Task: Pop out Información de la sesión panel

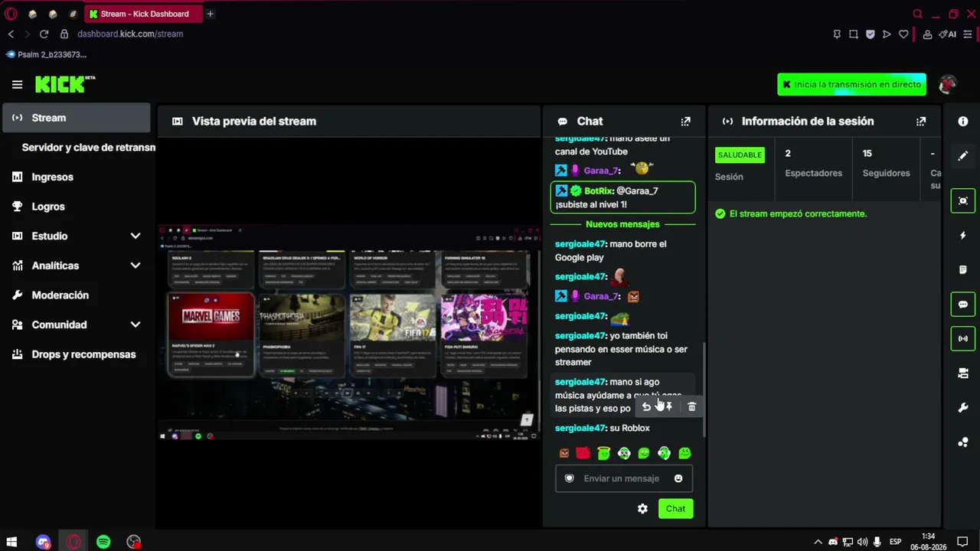Action: click(921, 121)
